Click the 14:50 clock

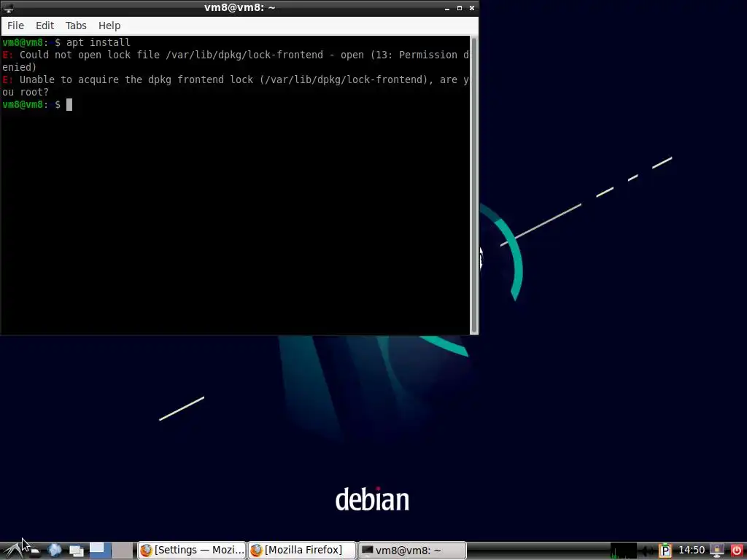[x=692, y=551]
